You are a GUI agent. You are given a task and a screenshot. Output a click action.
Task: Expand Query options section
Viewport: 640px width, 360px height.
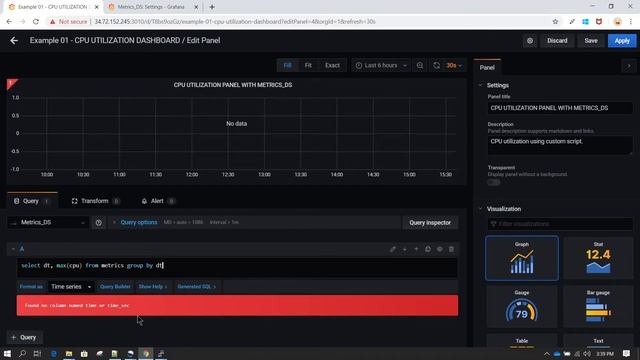[x=139, y=222]
